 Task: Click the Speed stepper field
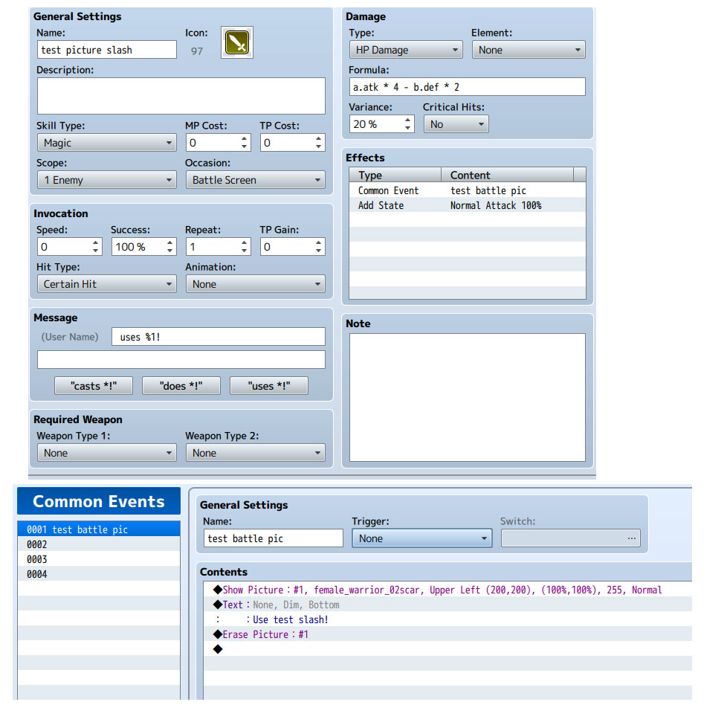70,247
